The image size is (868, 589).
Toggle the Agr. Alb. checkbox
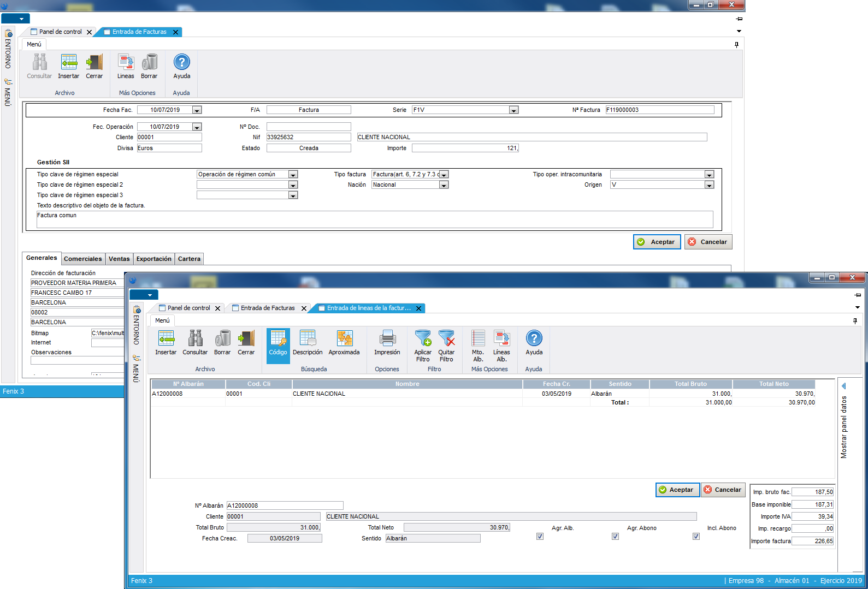click(540, 536)
